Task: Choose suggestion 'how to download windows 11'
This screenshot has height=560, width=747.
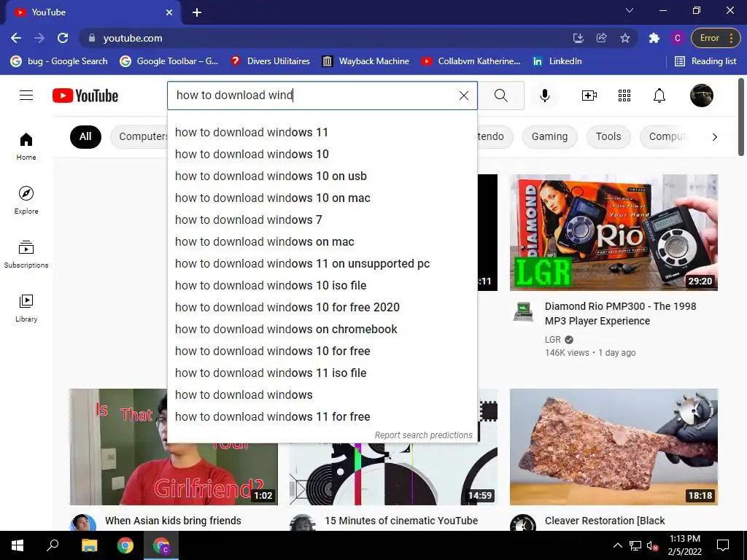Action: pyautogui.click(x=322, y=132)
